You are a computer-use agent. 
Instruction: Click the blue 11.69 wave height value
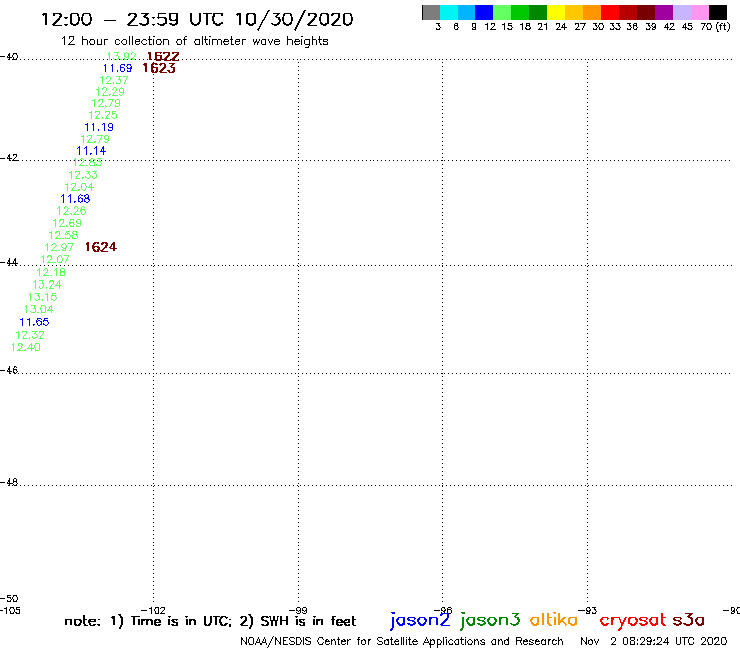point(118,68)
